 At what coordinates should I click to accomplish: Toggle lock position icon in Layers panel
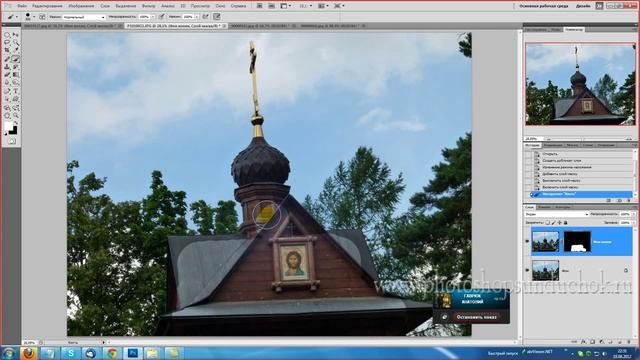pyautogui.click(x=559, y=223)
